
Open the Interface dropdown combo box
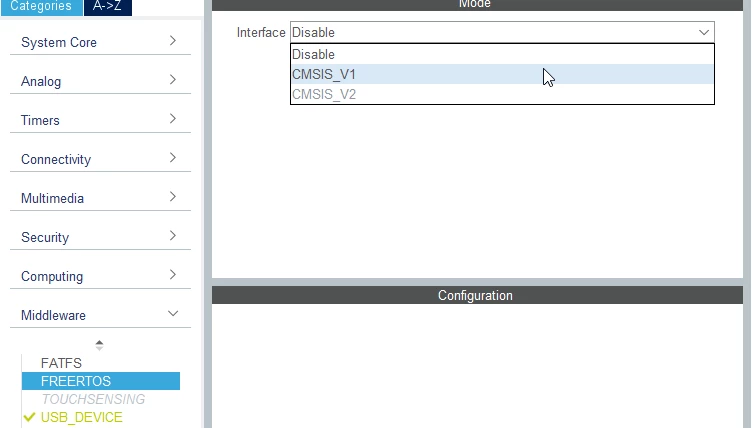502,32
